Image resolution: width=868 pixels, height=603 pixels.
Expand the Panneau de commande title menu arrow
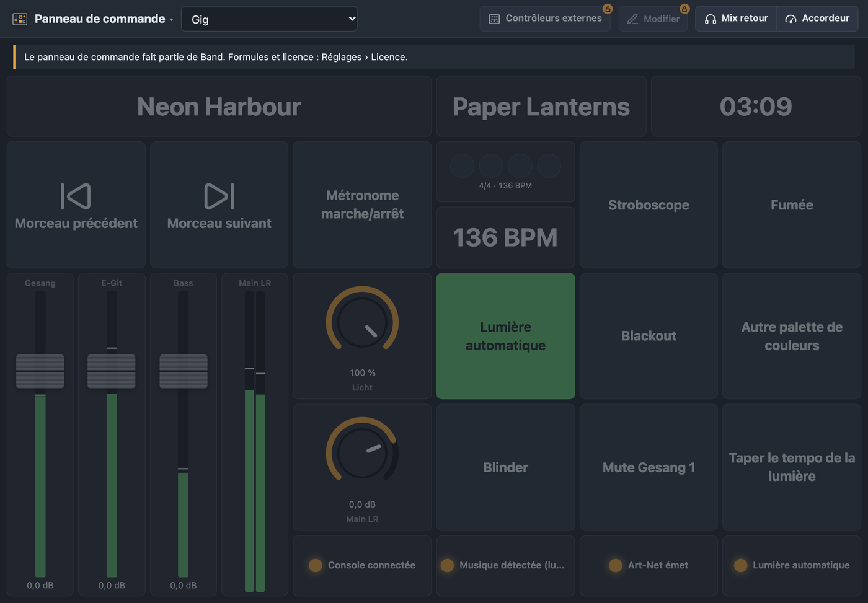click(172, 20)
